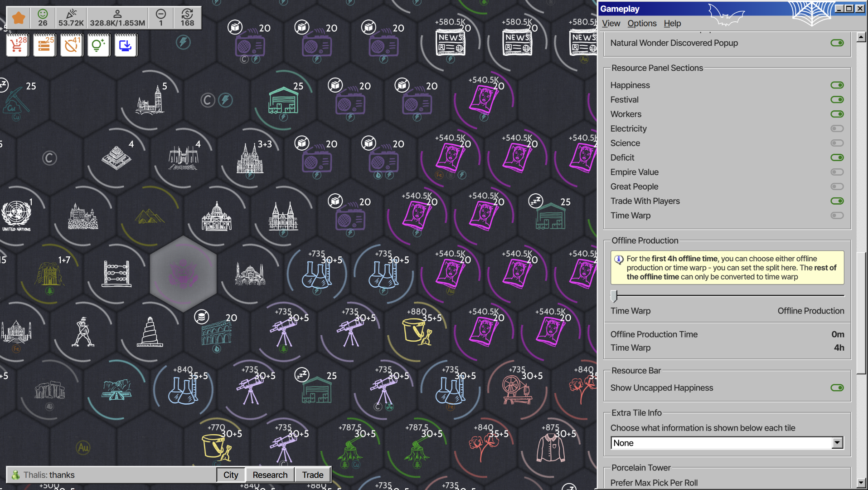Select the United Nations wonder tile
The height and width of the screenshot is (490, 868).
pos(16,215)
